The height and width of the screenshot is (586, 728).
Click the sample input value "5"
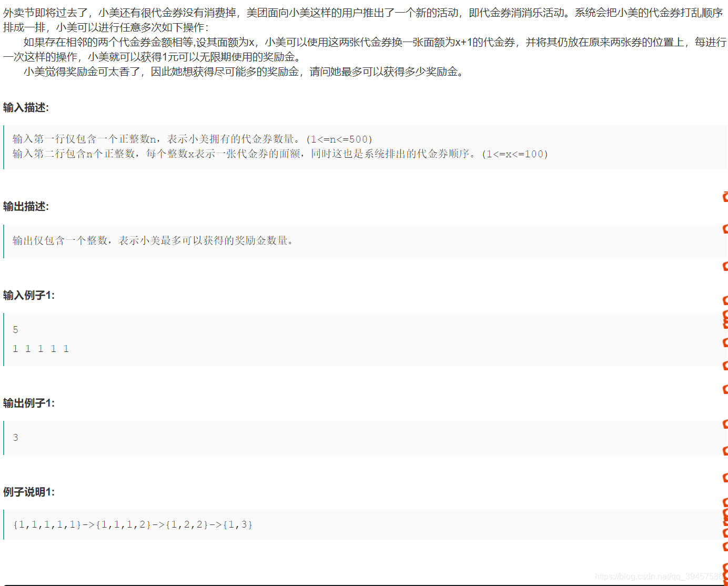tap(15, 330)
